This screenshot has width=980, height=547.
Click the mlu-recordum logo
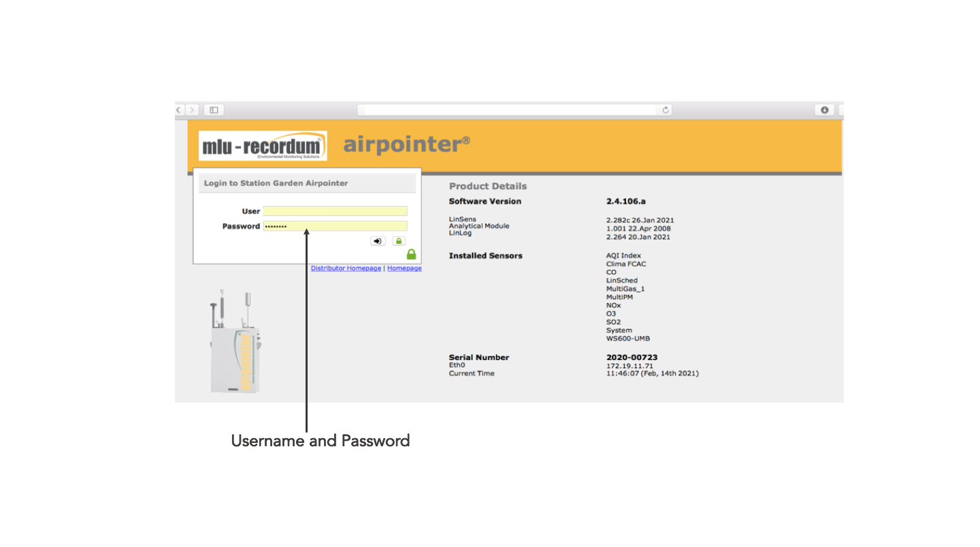click(263, 146)
